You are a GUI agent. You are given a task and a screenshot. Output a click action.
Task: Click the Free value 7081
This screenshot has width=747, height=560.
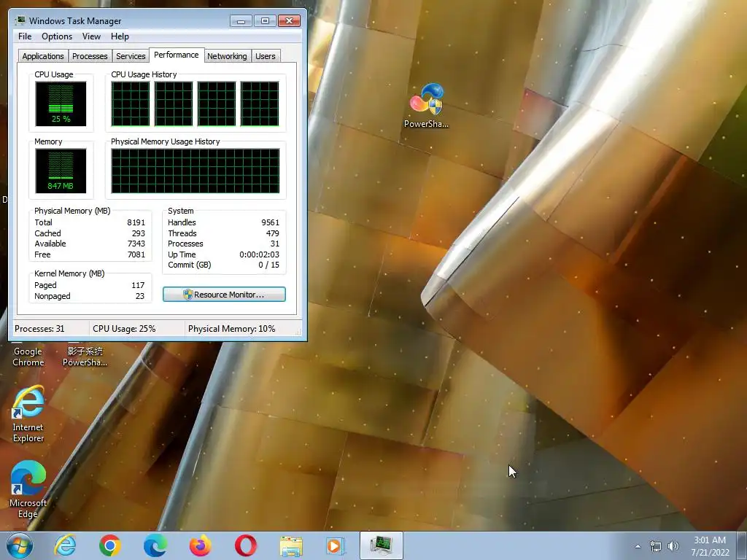pyautogui.click(x=136, y=254)
